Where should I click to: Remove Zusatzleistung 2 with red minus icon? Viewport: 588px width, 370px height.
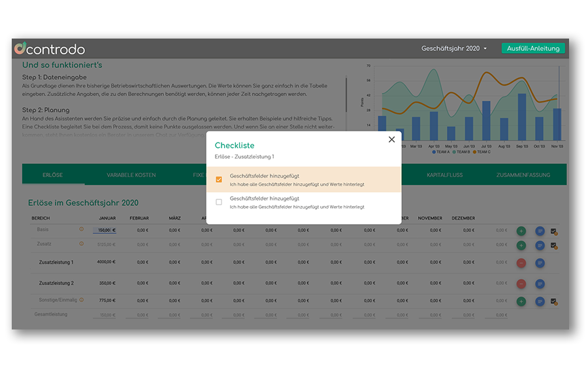coord(521,284)
